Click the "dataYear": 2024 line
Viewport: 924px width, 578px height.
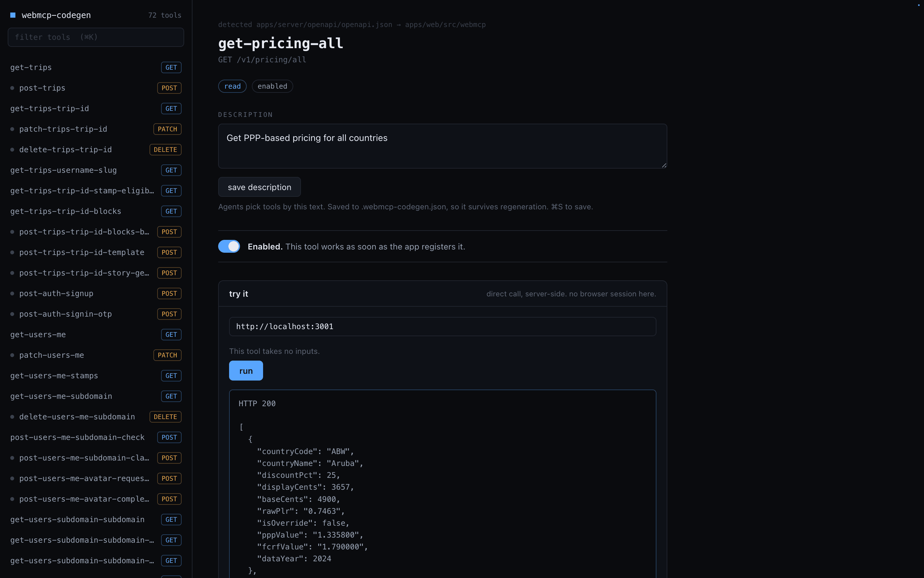coord(294,559)
